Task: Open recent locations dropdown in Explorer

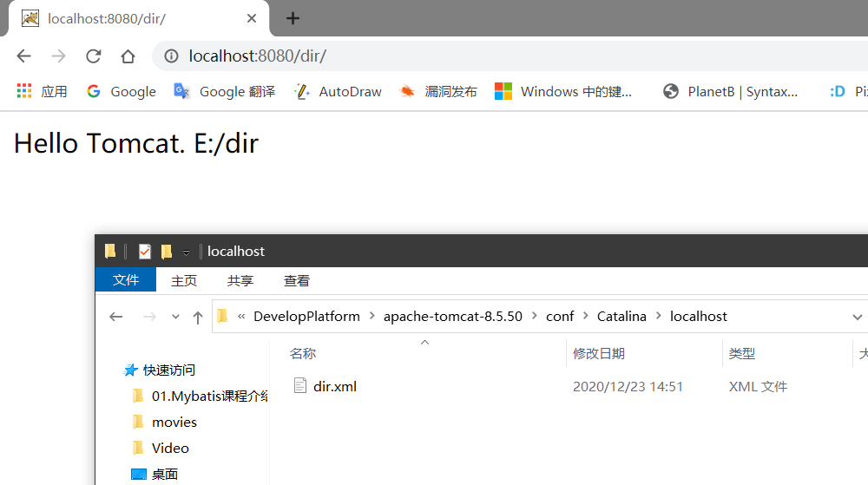Action: point(175,317)
